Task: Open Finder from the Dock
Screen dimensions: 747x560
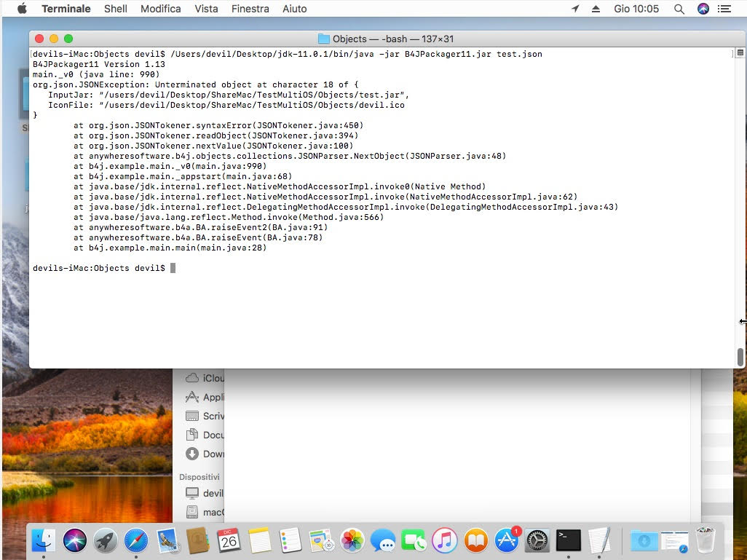Action: pos(44,540)
